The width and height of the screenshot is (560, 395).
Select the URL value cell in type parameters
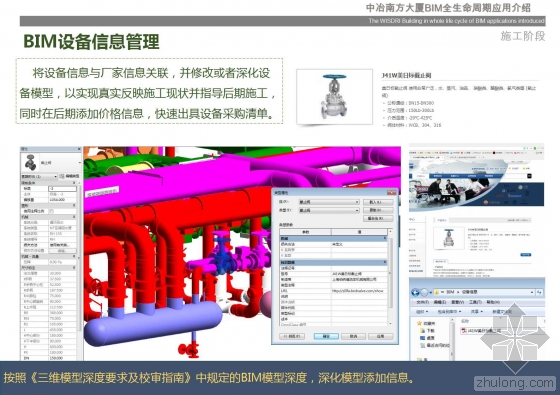[x=359, y=291]
